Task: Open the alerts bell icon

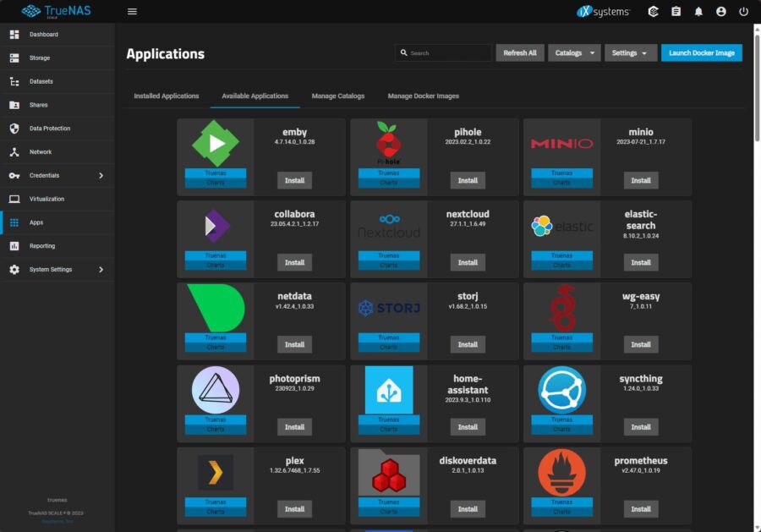Action: click(x=698, y=11)
